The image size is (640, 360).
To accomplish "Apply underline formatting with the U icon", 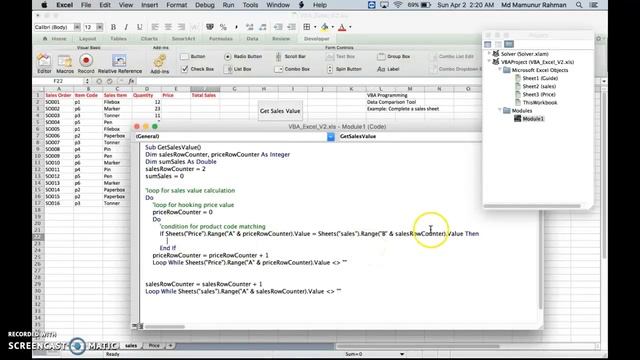I will (140, 27).
